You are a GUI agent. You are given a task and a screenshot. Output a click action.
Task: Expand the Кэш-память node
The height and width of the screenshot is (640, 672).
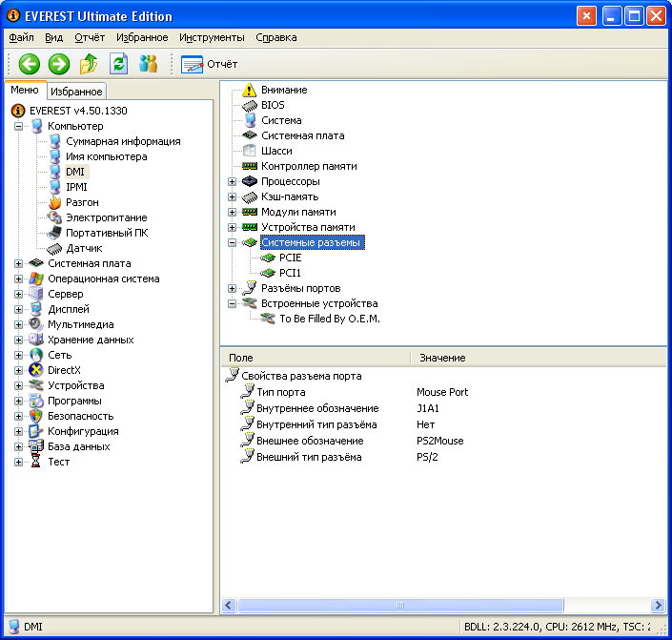coord(232,196)
